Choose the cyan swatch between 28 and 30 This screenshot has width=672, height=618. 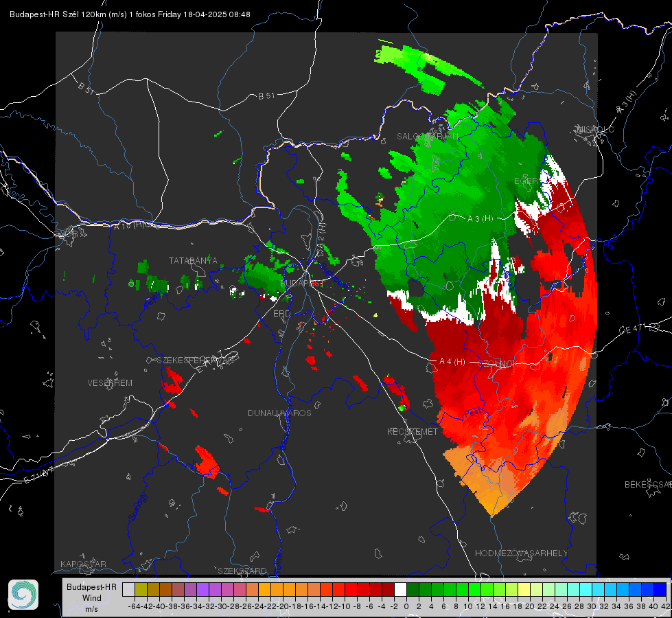coord(586,589)
